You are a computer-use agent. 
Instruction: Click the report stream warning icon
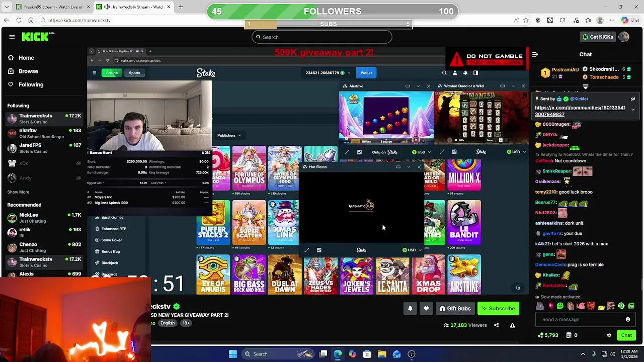tap(512, 325)
